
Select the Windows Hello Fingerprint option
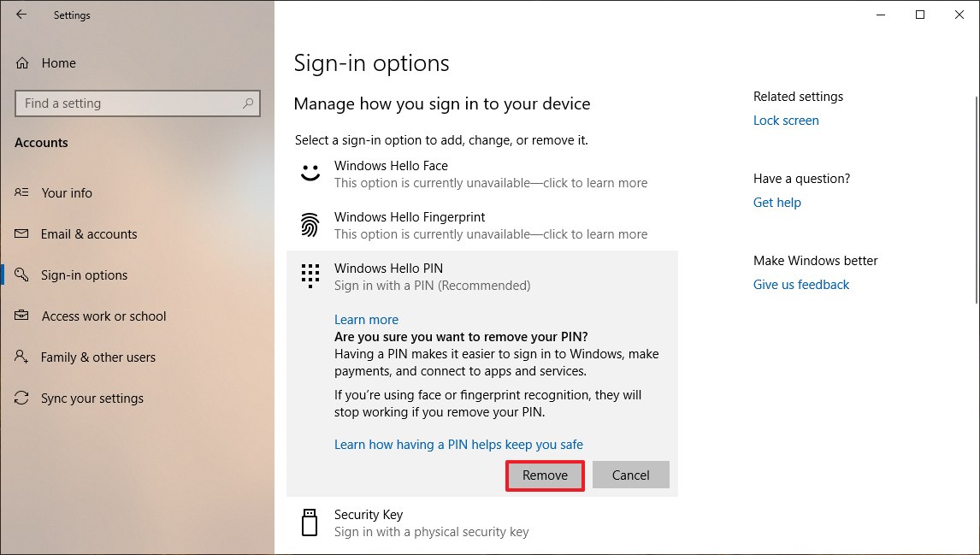tap(481, 225)
